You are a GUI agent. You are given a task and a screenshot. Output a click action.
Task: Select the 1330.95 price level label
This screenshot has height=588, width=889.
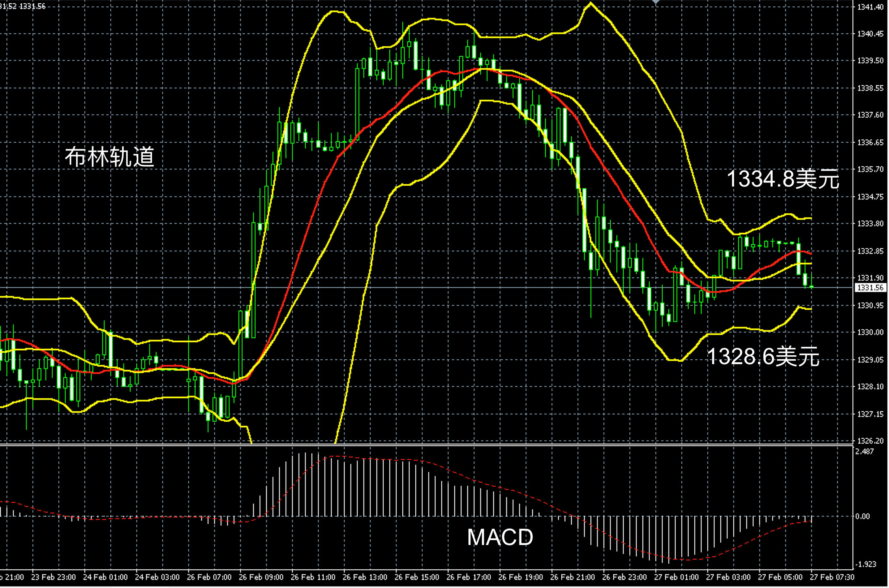[870, 305]
